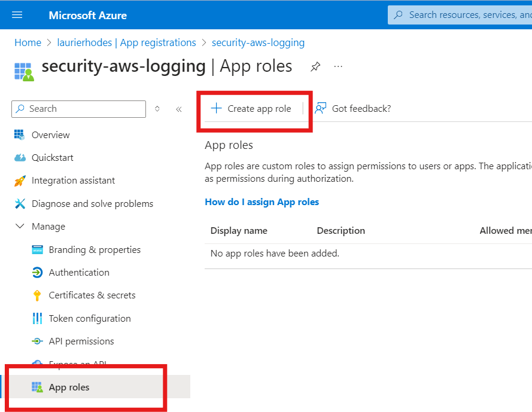Screen dimensions: 532x412
Task: Open the hamburger portal menu
Action: [x=17, y=15]
